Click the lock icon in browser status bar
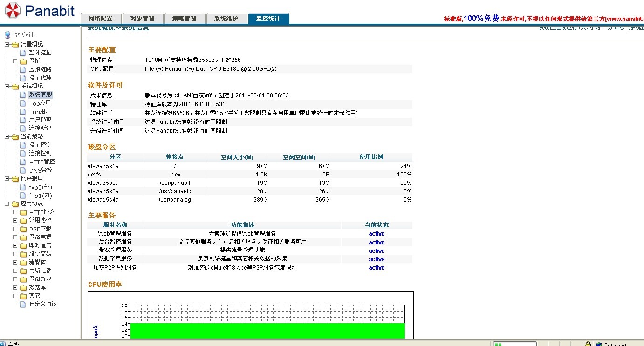Image resolution: width=644 pixels, height=346 pixels. [x=588, y=344]
